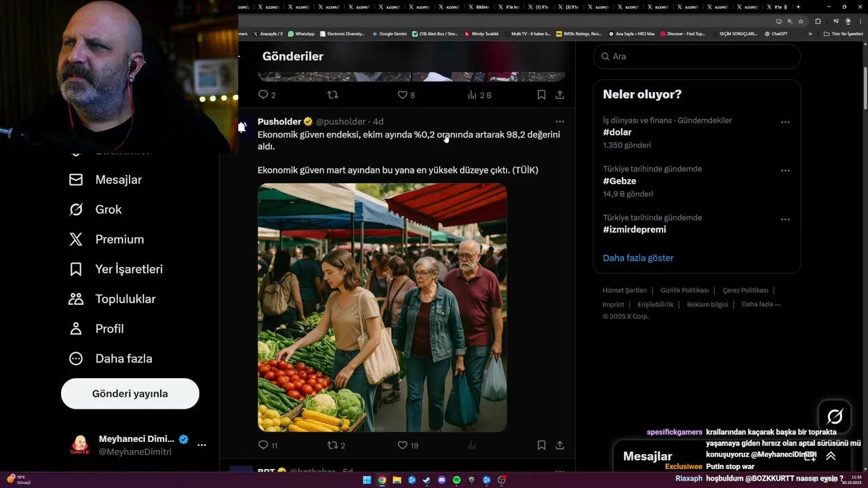
Task: Open the ChatGPT bookmark
Action: pyautogui.click(x=776, y=34)
